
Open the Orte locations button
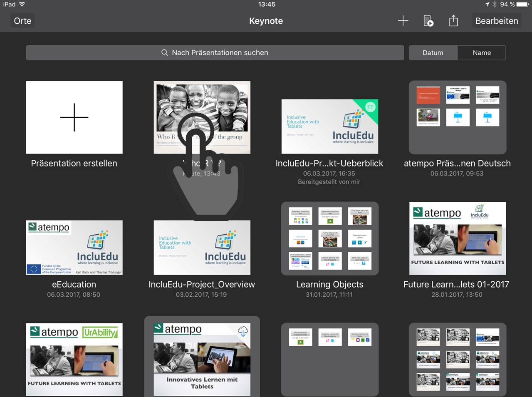point(22,21)
